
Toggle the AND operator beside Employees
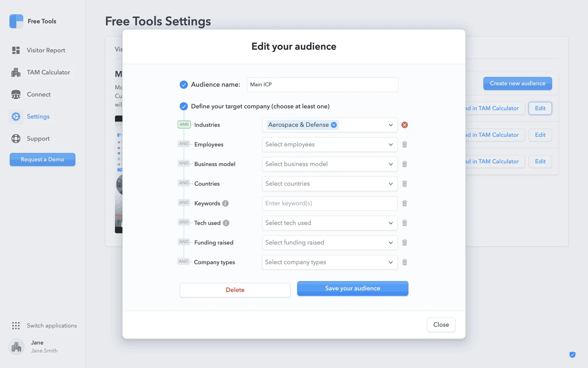tap(184, 144)
